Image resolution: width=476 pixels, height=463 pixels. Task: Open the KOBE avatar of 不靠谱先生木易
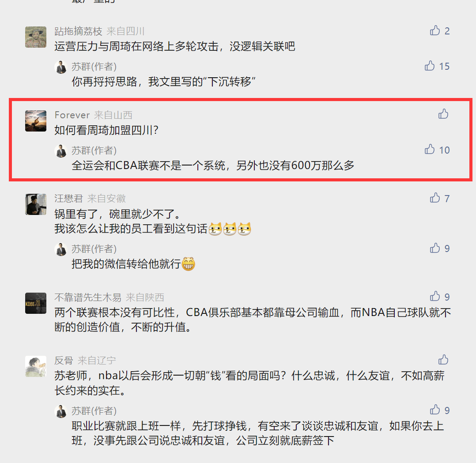point(36,303)
